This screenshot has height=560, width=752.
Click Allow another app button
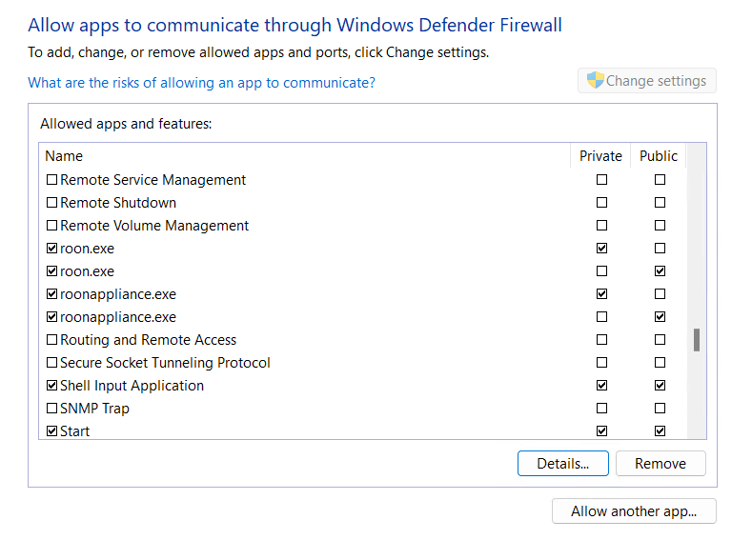pyautogui.click(x=634, y=511)
